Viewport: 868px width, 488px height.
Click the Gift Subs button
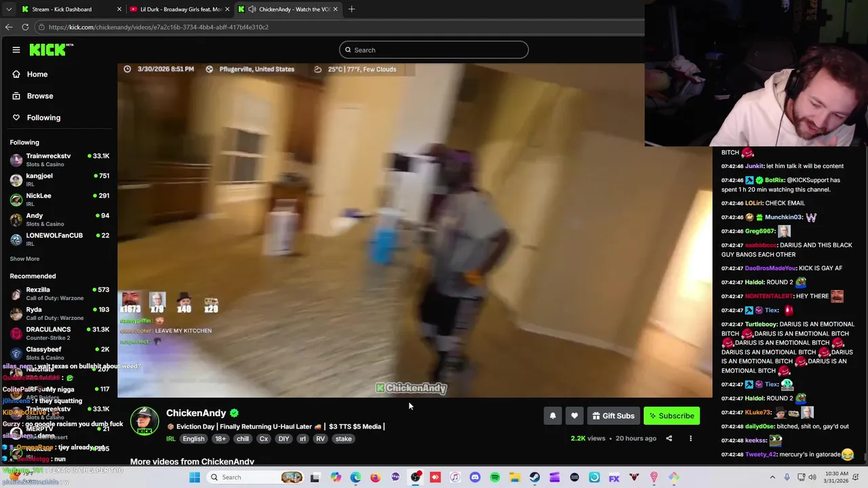[x=613, y=415]
